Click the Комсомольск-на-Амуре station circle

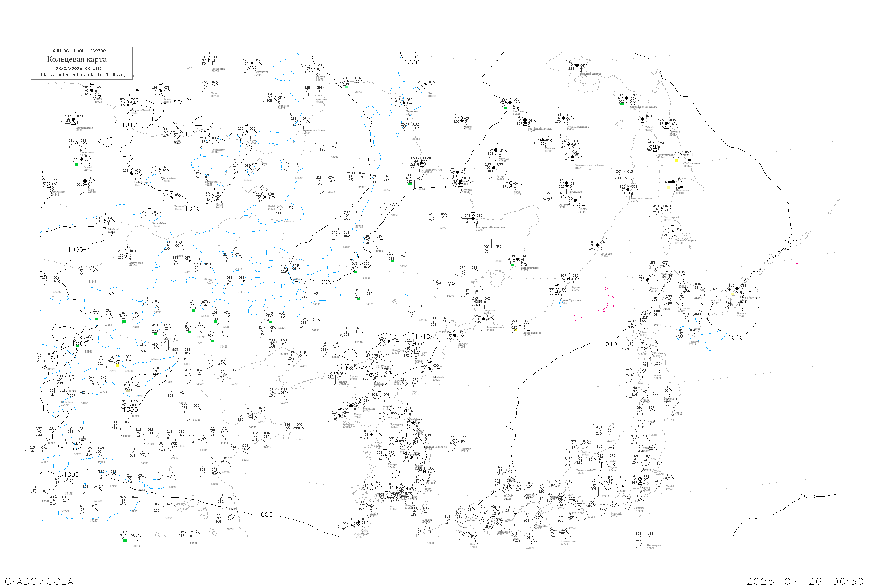click(x=572, y=157)
